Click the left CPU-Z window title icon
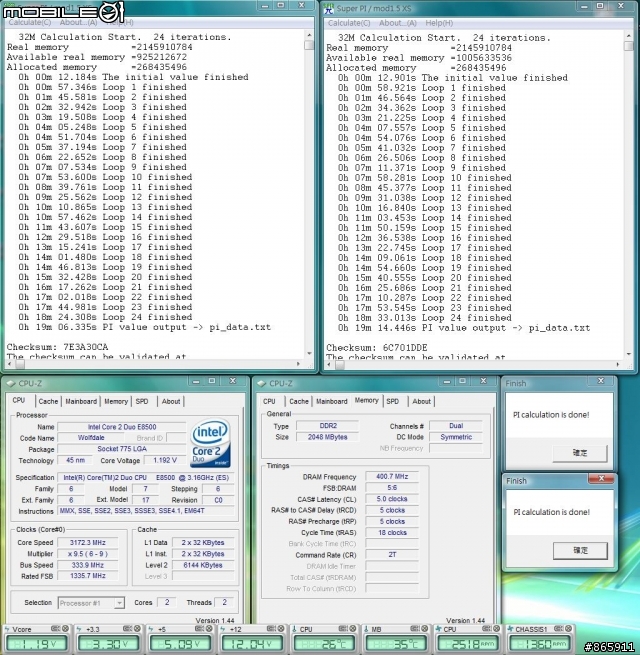The image size is (640, 655). [x=11, y=383]
